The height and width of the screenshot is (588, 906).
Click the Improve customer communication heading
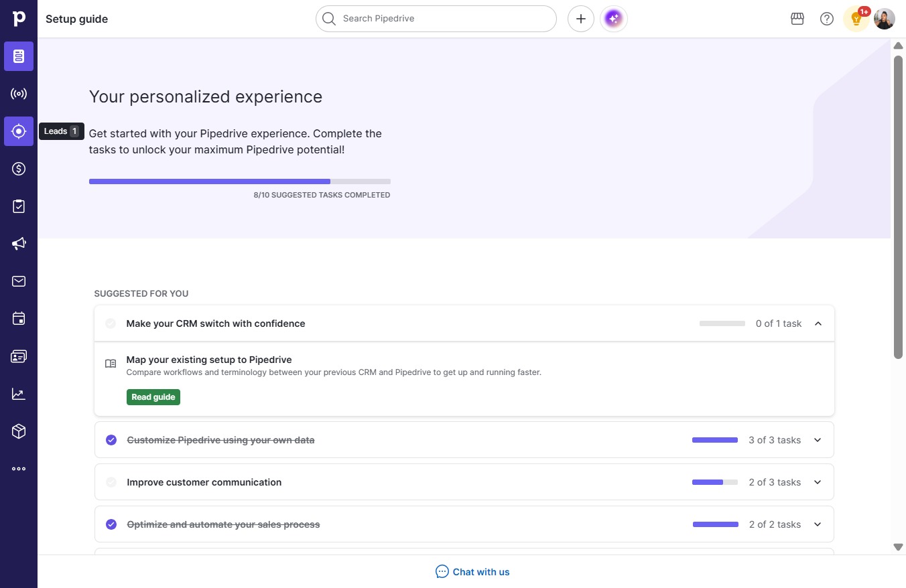tap(204, 482)
